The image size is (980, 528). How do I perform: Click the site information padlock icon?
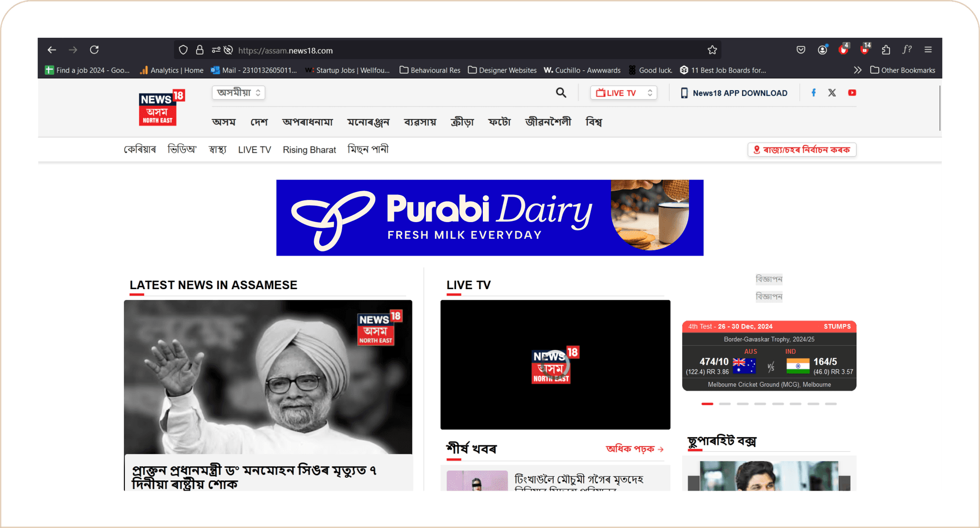click(x=200, y=50)
